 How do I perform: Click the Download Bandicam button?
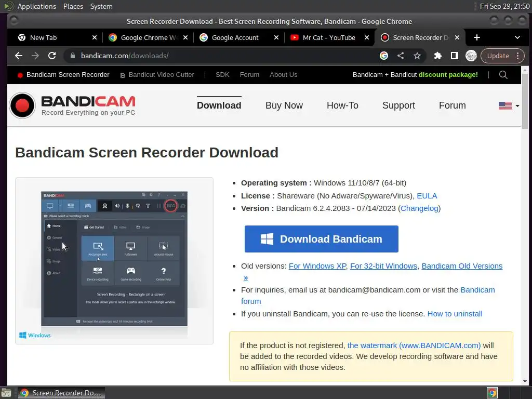point(321,239)
